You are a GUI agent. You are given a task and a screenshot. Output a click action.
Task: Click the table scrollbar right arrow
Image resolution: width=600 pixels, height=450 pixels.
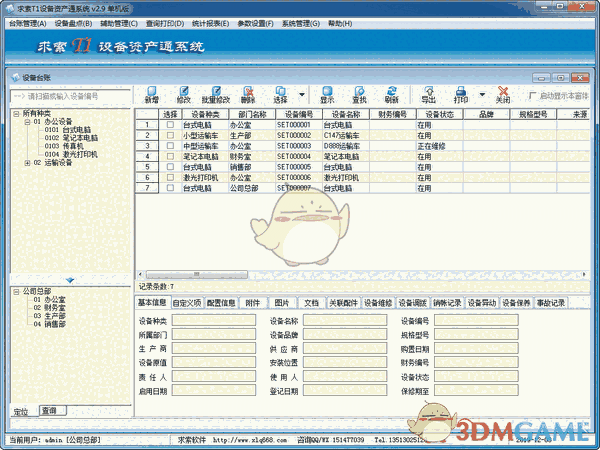point(584,274)
